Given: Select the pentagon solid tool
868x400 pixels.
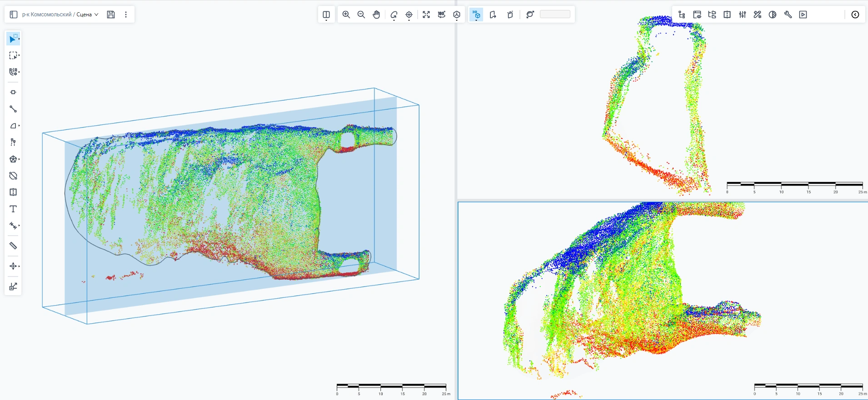Looking at the screenshot, I should pos(14,159).
